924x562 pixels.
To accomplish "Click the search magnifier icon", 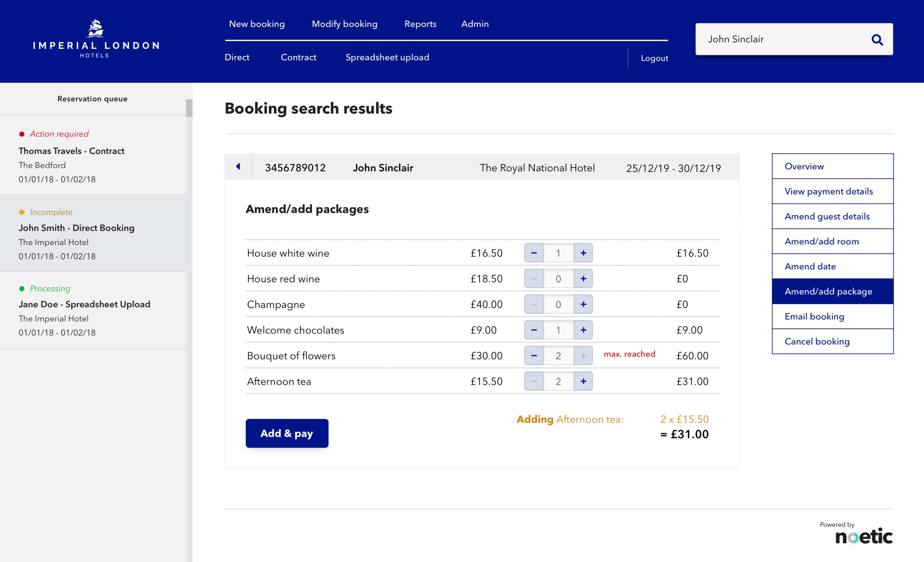I will tap(877, 39).
